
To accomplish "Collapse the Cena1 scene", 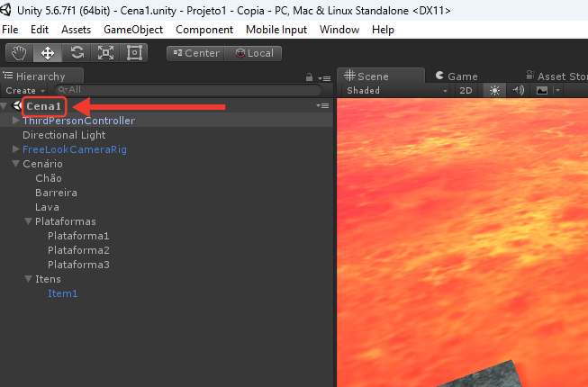I will [4, 106].
